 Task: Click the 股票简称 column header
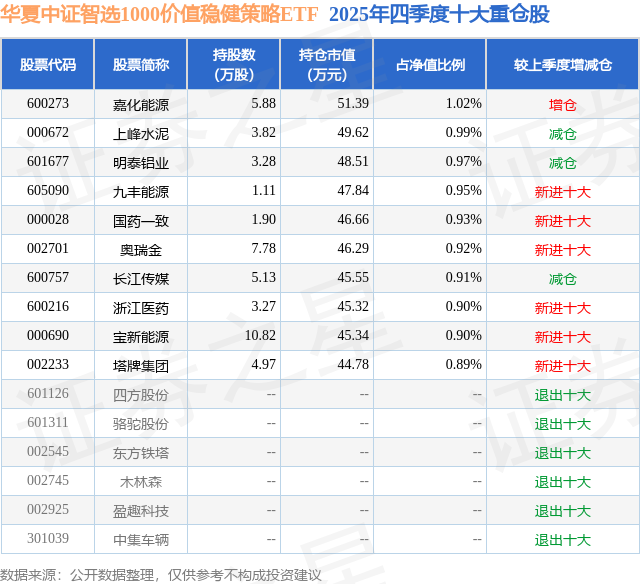(141, 64)
